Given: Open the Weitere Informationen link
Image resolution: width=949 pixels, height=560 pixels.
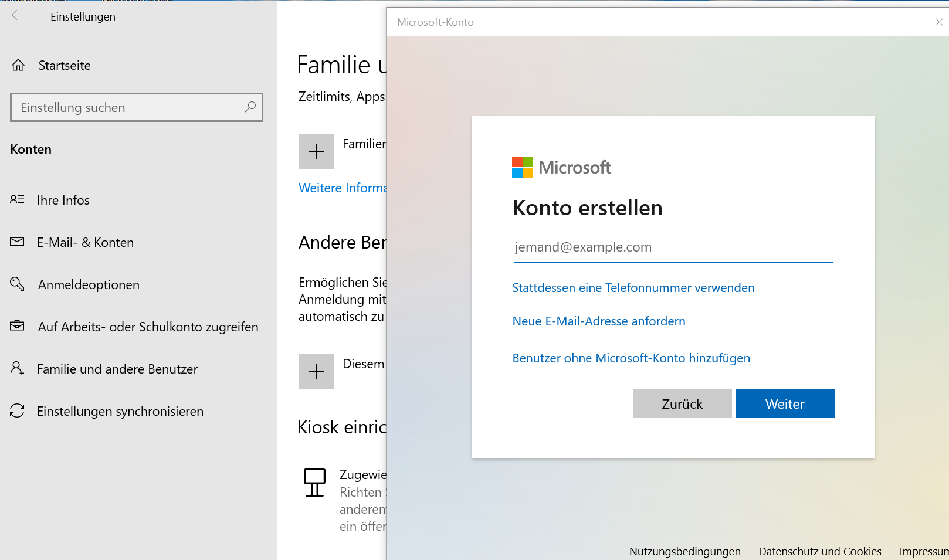Looking at the screenshot, I should (x=343, y=188).
